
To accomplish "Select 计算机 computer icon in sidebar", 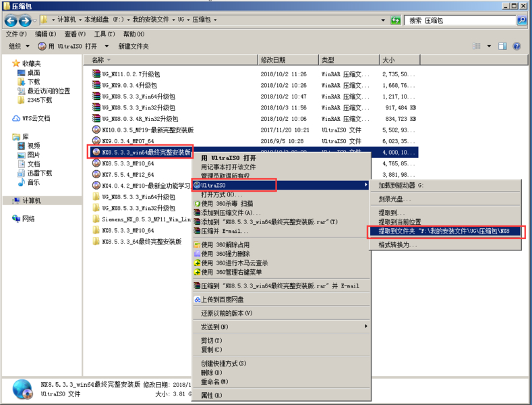I will pos(16,200).
